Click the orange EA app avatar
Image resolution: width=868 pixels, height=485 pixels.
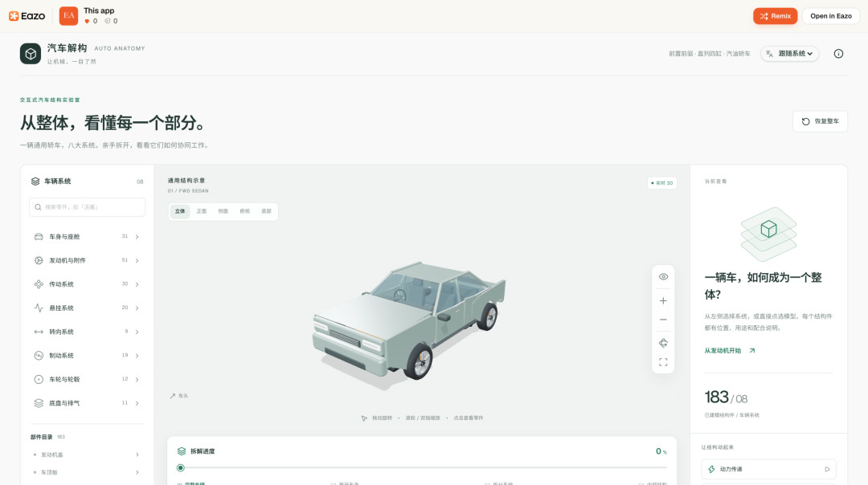[68, 16]
